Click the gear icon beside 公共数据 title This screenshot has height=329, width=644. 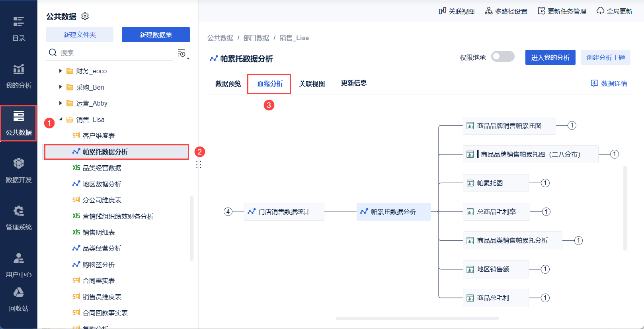click(x=85, y=16)
